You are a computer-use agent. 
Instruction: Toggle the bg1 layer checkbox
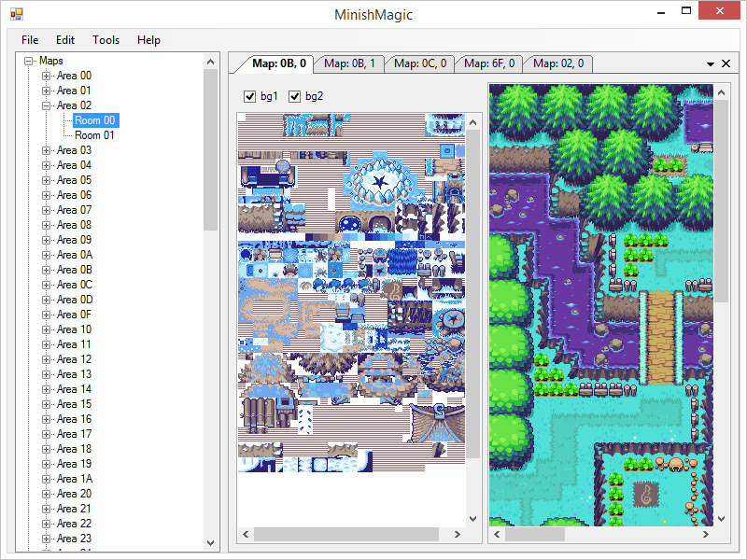tap(249, 97)
